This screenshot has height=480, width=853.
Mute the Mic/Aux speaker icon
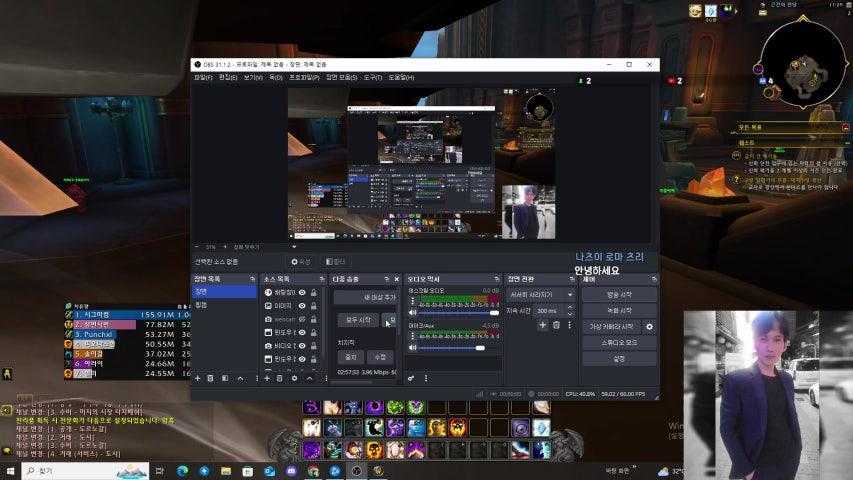coord(412,348)
